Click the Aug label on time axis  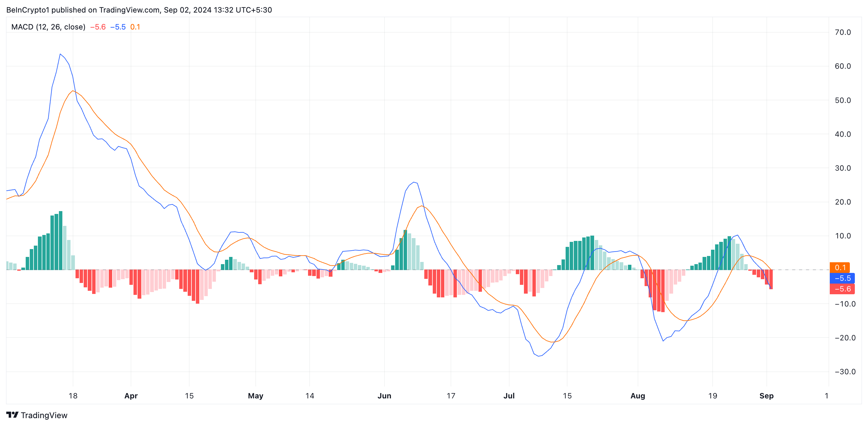637,396
